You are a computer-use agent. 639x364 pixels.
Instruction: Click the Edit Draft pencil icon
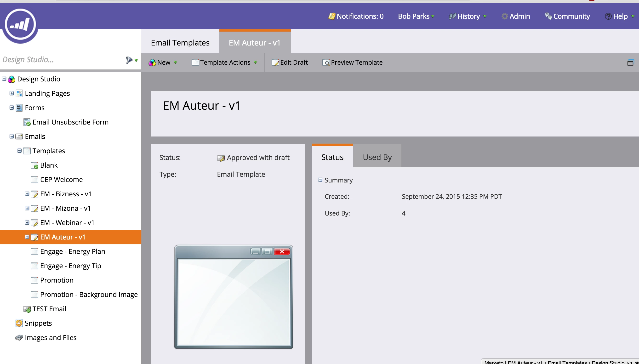click(275, 63)
